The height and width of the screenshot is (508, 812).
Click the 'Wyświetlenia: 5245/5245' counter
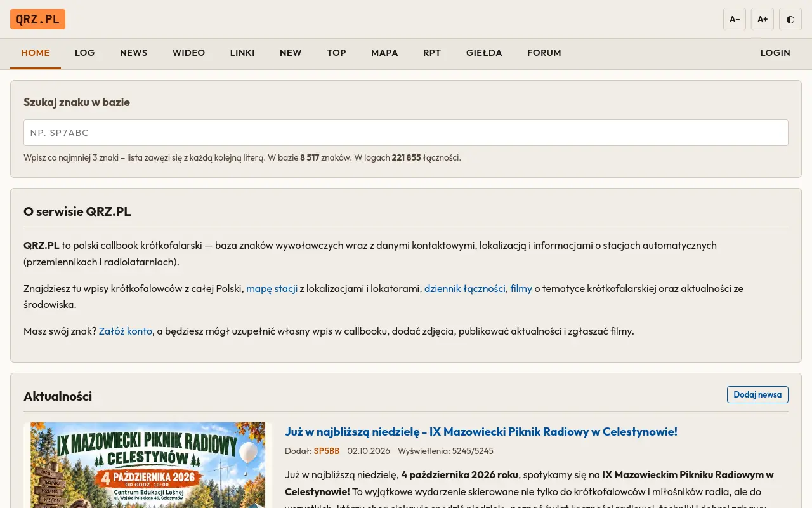click(445, 451)
